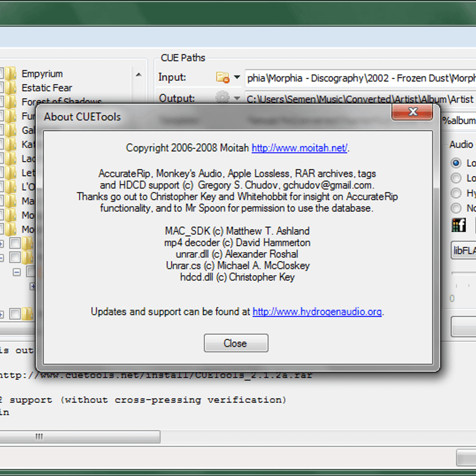Click the 'Input:' label

pos(172,77)
